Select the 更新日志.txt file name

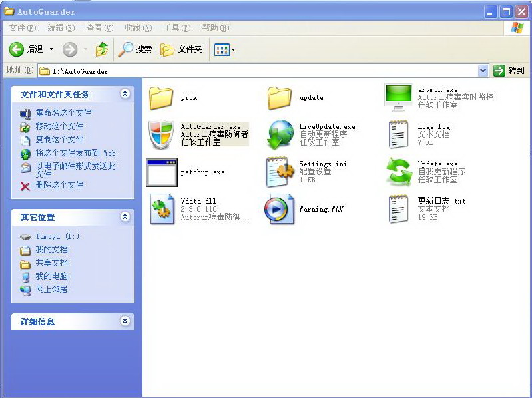point(441,201)
